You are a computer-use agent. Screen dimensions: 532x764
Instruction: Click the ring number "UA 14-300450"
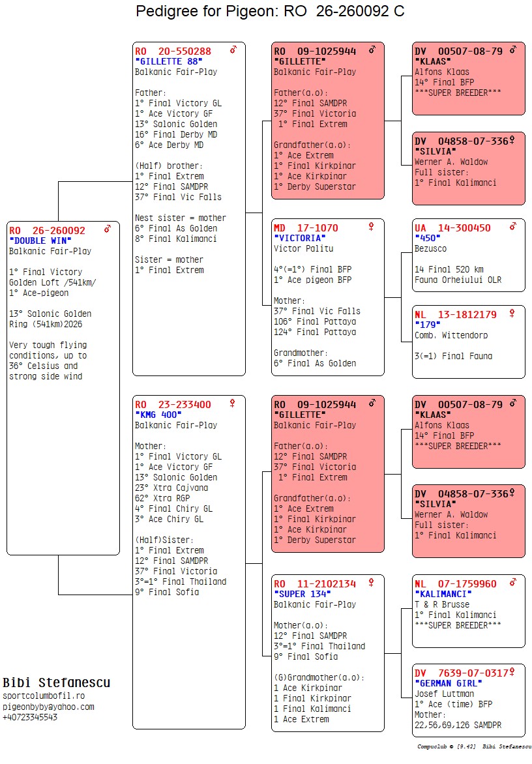(x=452, y=228)
